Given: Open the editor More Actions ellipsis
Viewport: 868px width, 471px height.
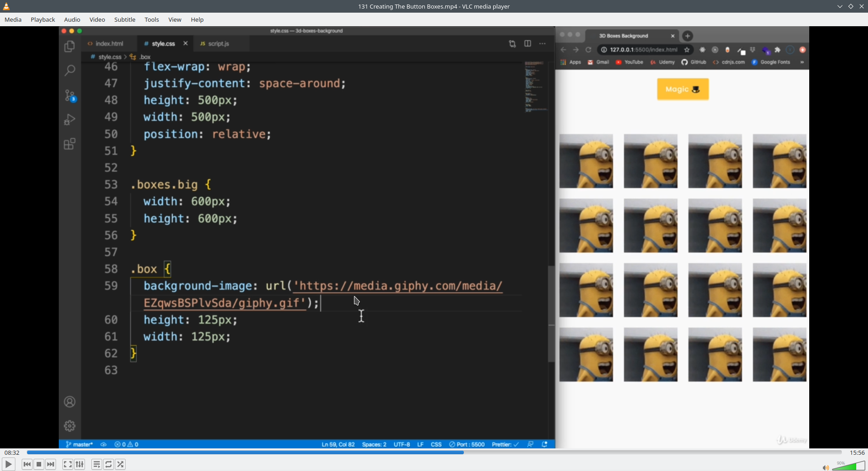Looking at the screenshot, I should (542, 43).
